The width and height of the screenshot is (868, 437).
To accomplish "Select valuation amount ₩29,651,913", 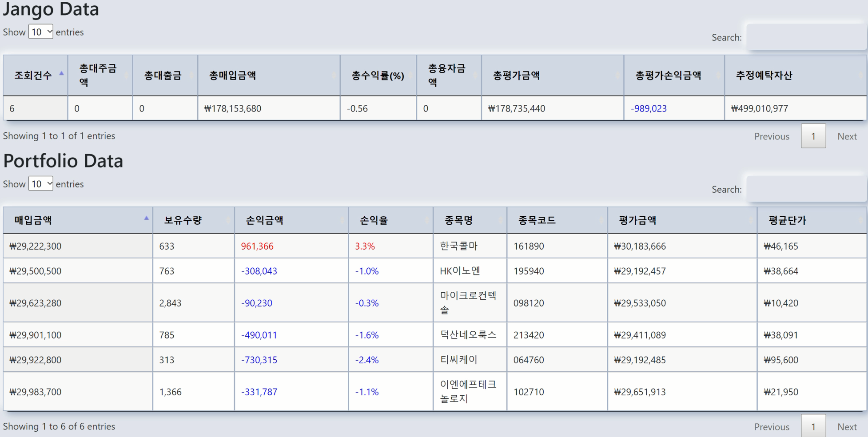I will 682,392.
